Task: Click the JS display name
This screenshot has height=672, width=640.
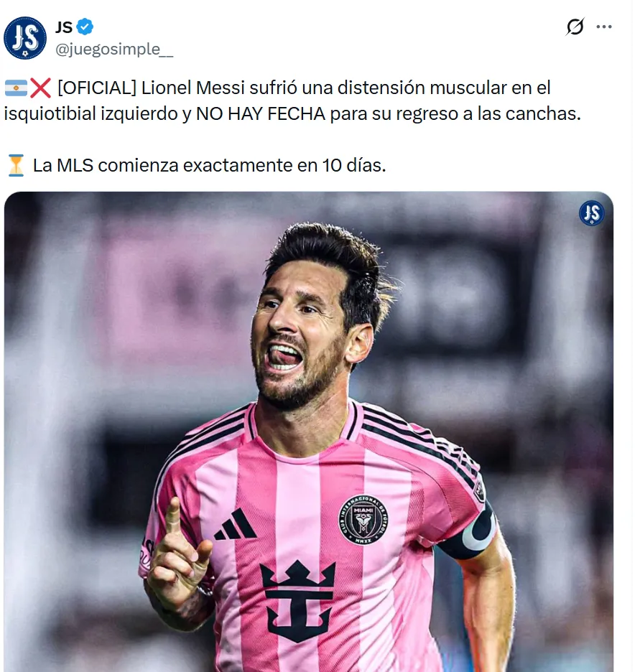Action: 64,27
